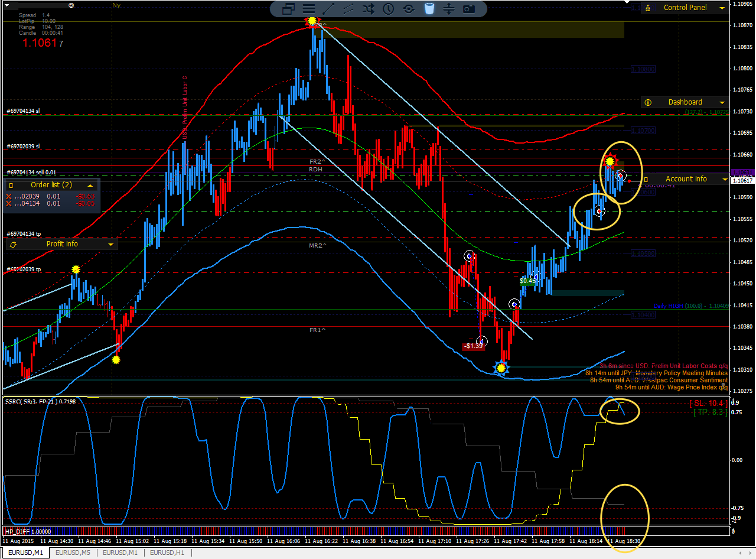
Task: Click the AUD Wage Price Index news line
Action: [x=672, y=387]
